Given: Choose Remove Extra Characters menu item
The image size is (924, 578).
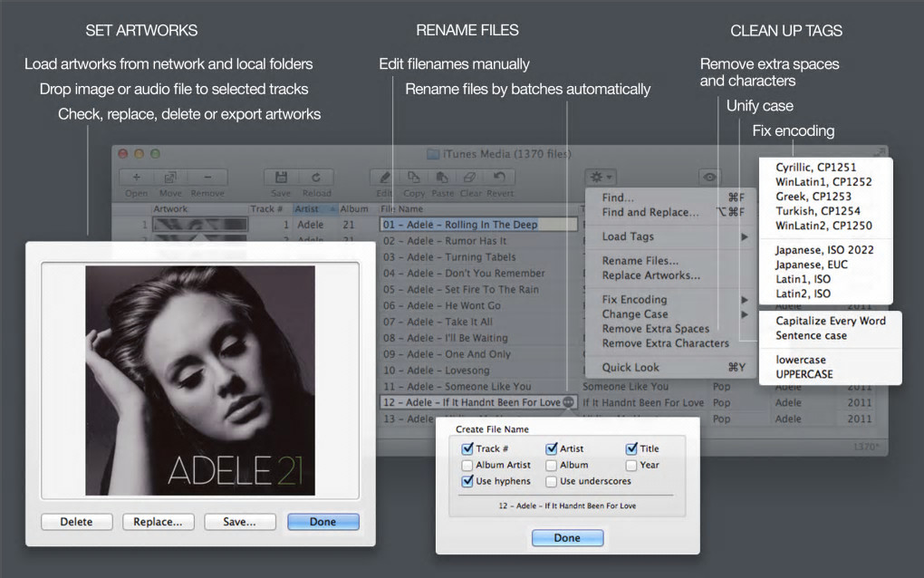Looking at the screenshot, I should 670,343.
